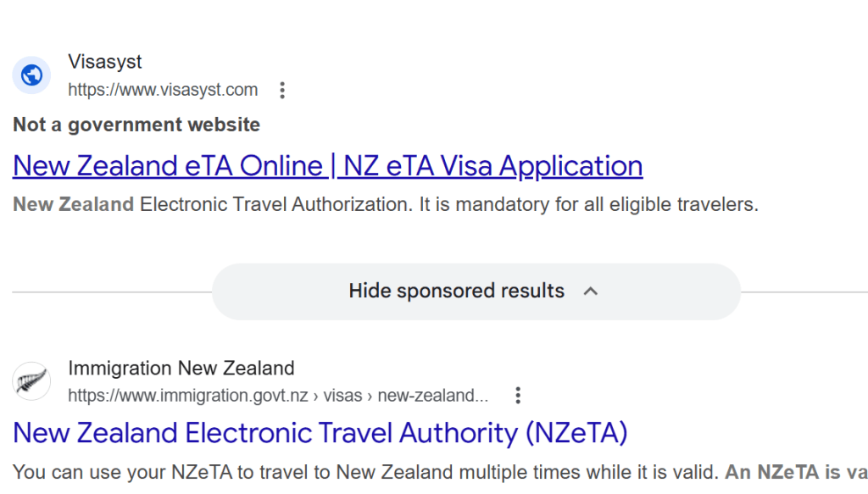Screen dimensions: 868x494
Task: Click the Immigration New Zealand site name
Action: pos(181,369)
